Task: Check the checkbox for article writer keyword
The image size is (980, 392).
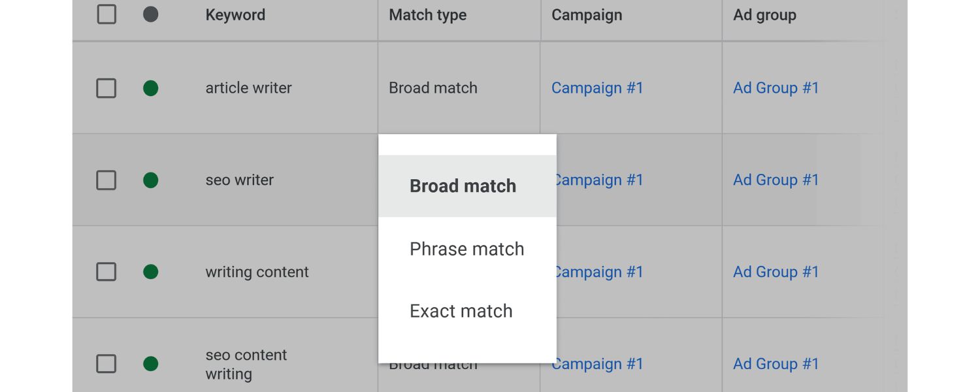Action: pos(106,88)
